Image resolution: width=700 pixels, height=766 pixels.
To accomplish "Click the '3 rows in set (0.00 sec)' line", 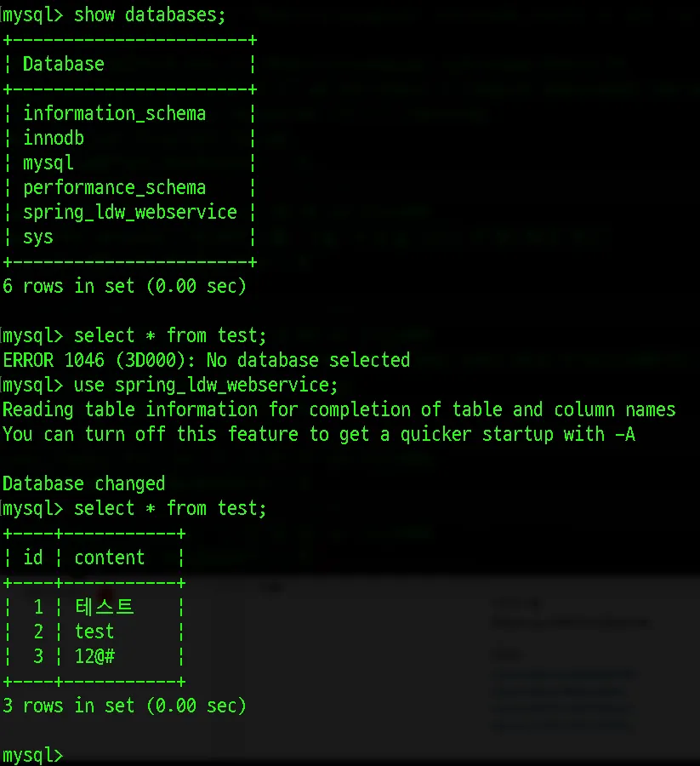I will (124, 706).
